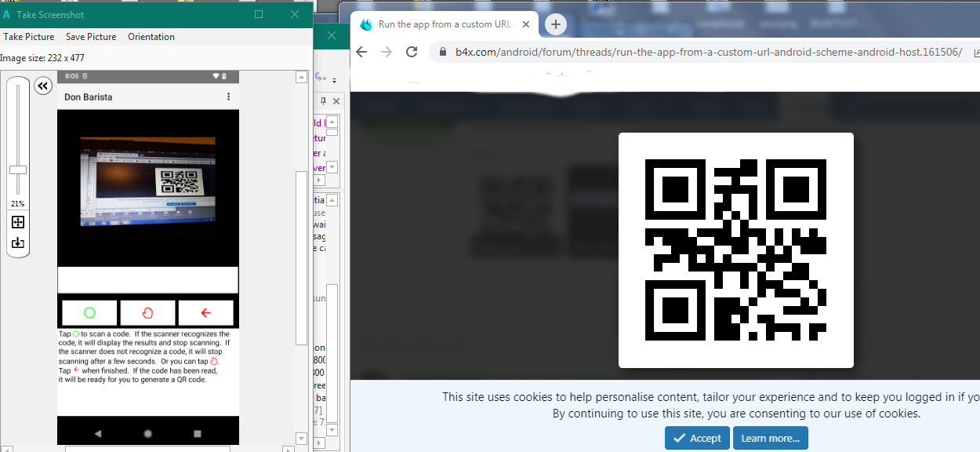Click the upper IDE pane scroll-up arrow
980x452 pixels.
(x=332, y=122)
